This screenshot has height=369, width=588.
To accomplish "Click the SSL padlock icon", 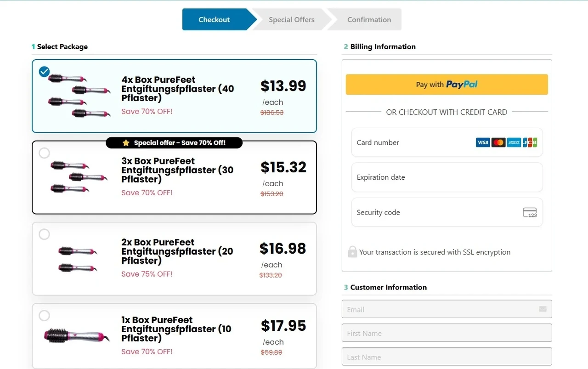I will tap(352, 251).
